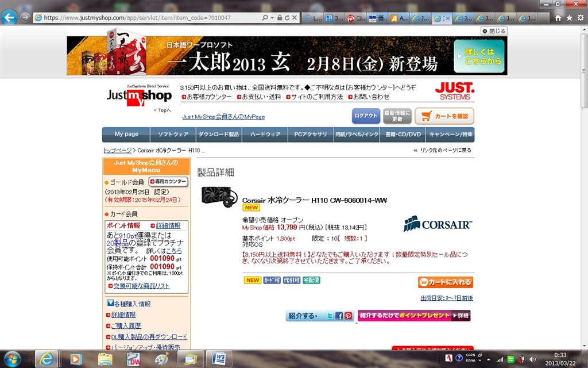Open Dreamweaver DW taskbar icon
Viewport: 588px width, 368px height.
(x=133, y=359)
